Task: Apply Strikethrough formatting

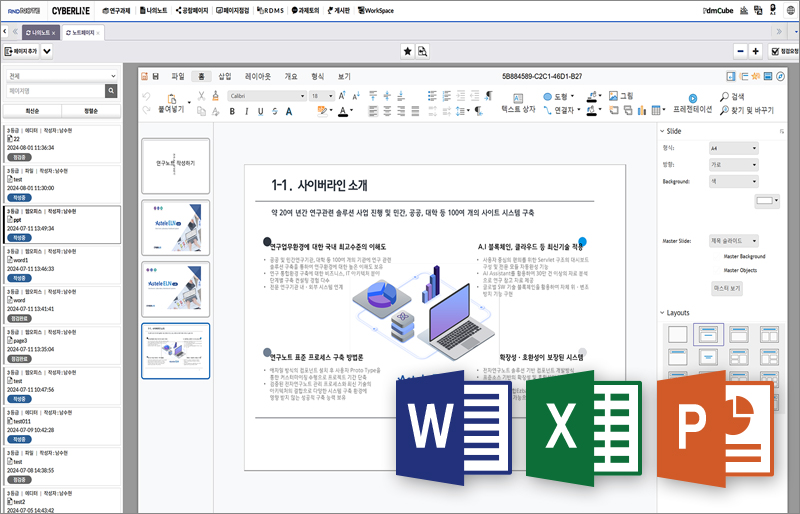Action: [x=274, y=111]
